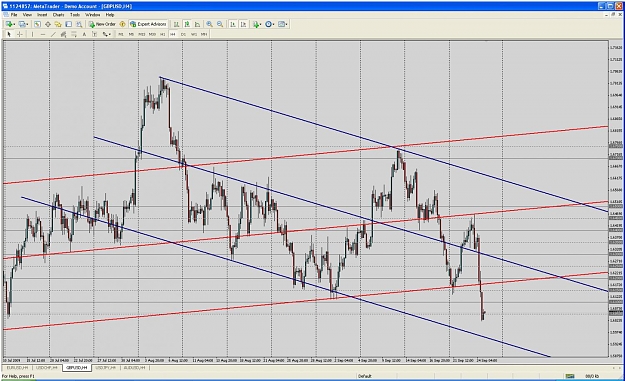
Task: Switch chart to candlesticks mode
Action: (187, 24)
